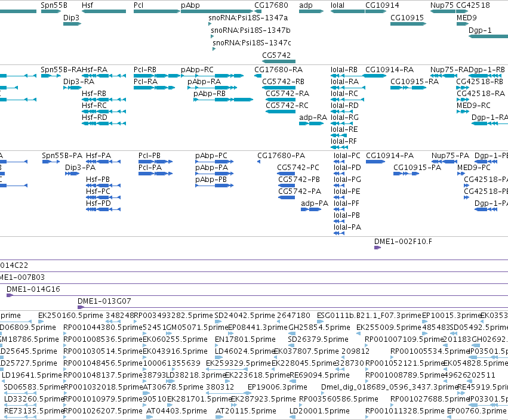
Task: Select the lolal-RF transcript label
Action: click(344, 141)
